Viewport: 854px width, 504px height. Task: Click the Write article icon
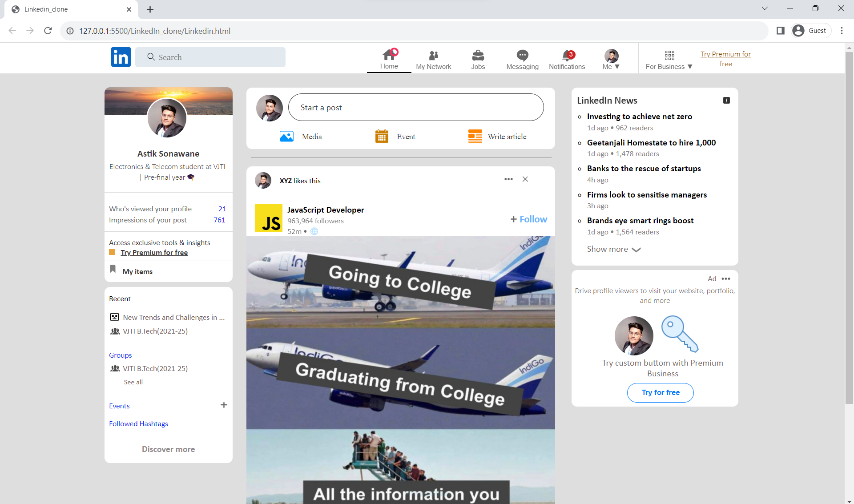tap(475, 137)
